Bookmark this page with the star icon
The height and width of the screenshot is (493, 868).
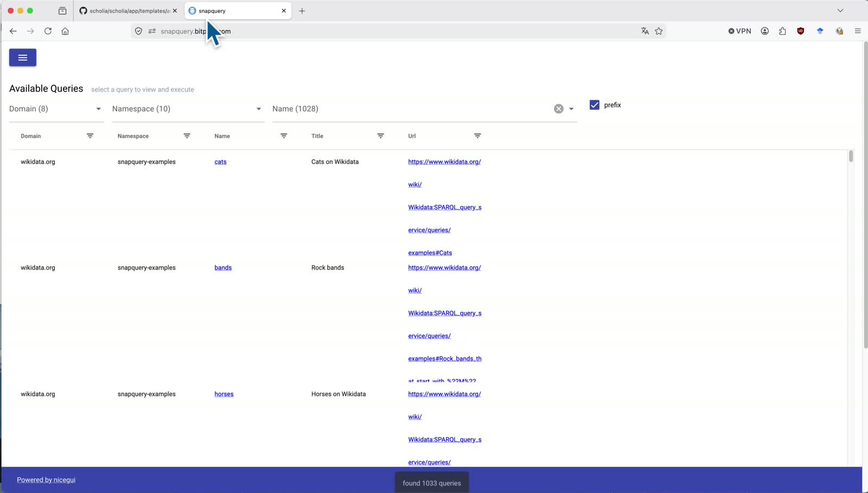coord(659,31)
